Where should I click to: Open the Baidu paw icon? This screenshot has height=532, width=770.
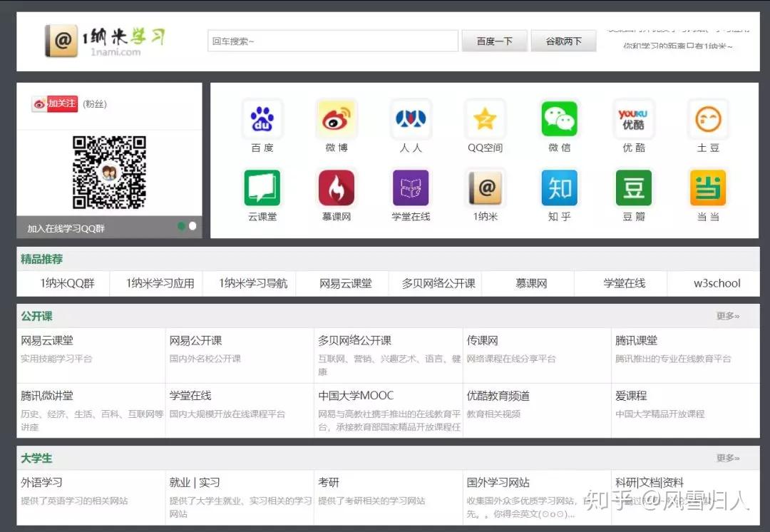click(262, 119)
